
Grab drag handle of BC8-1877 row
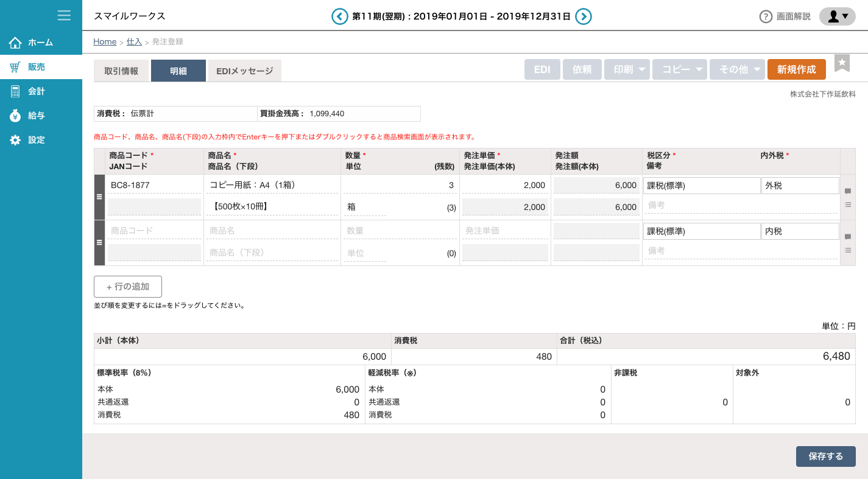coord(99,197)
